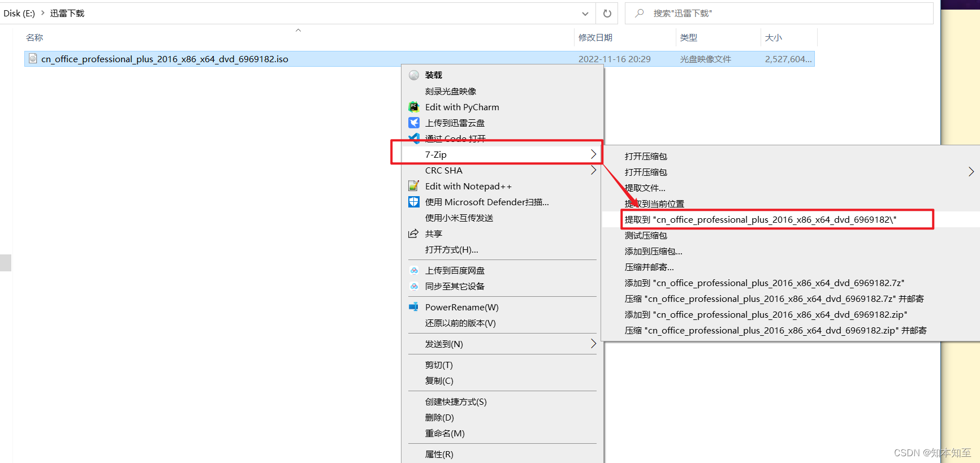
Task: Expand the 7-Zip submenu arrow
Action: 593,154
